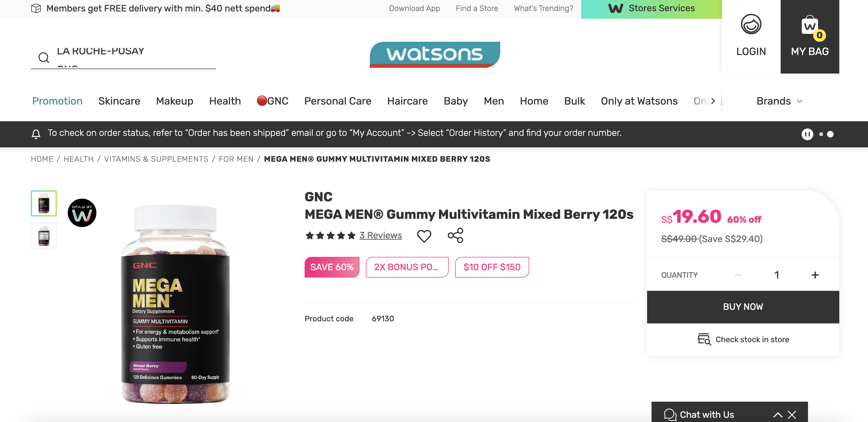Switch to first announcement slide dot

click(x=821, y=134)
